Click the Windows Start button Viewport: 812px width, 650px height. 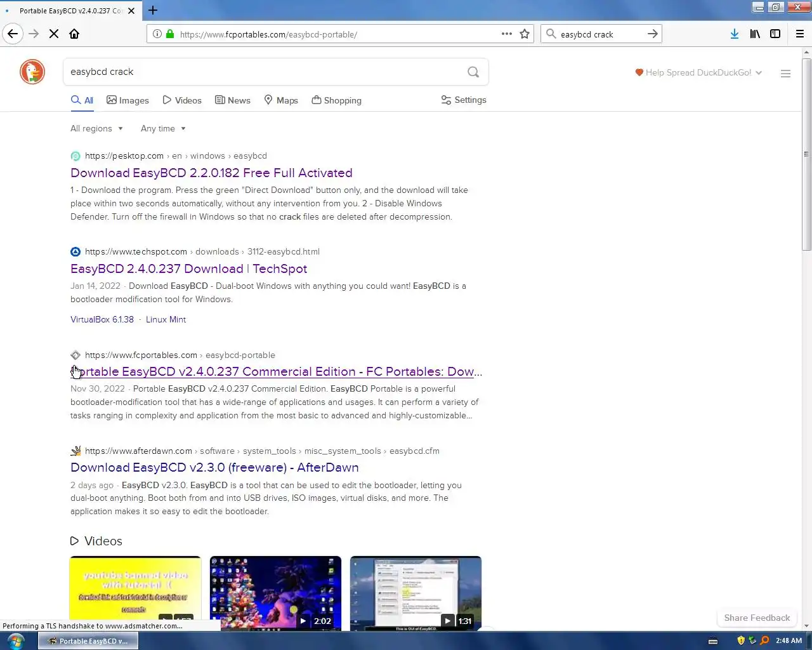(16, 641)
